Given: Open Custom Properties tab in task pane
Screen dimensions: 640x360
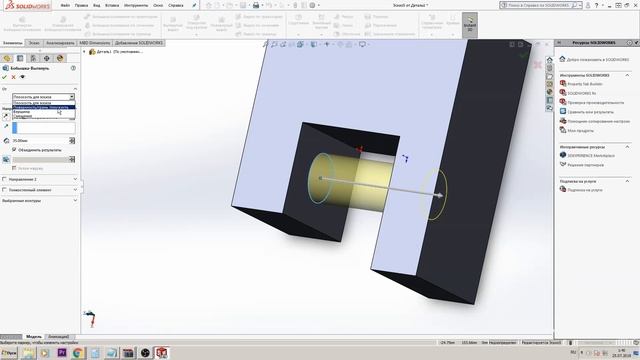Looking at the screenshot, I should (549, 100).
